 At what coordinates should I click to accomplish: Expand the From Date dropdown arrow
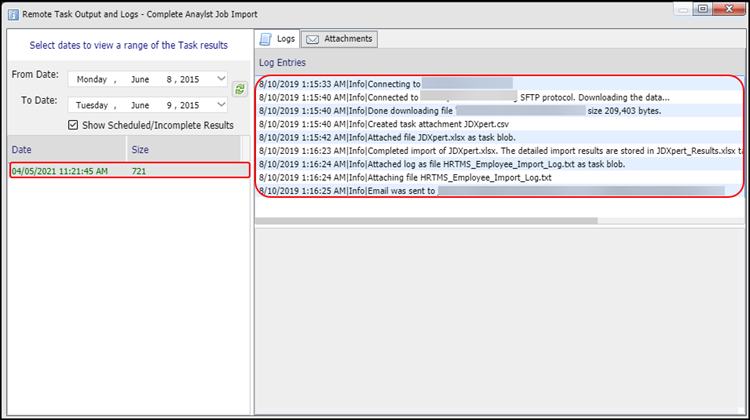tap(221, 79)
